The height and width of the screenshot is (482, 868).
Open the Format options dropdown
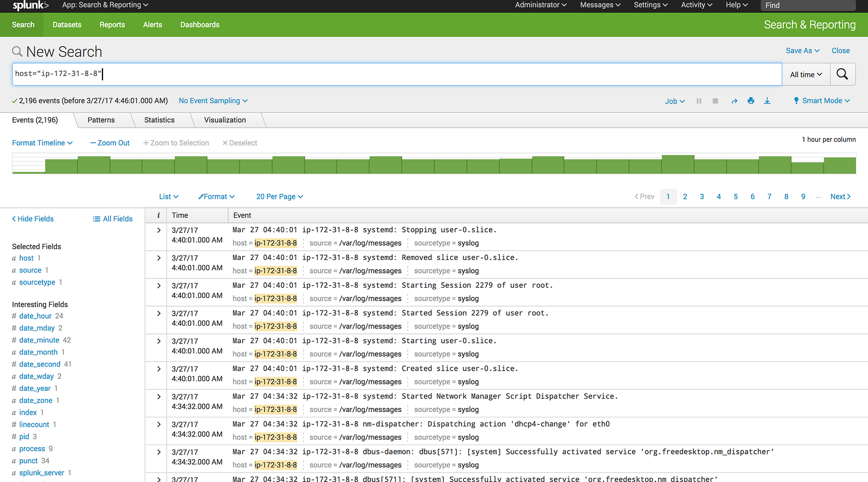[x=216, y=196]
